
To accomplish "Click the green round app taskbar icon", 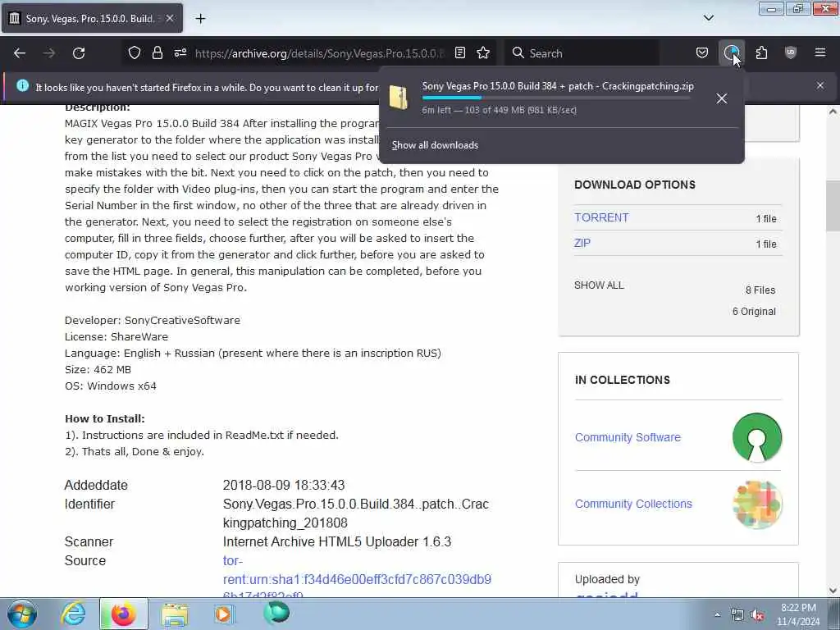I will (x=276, y=613).
